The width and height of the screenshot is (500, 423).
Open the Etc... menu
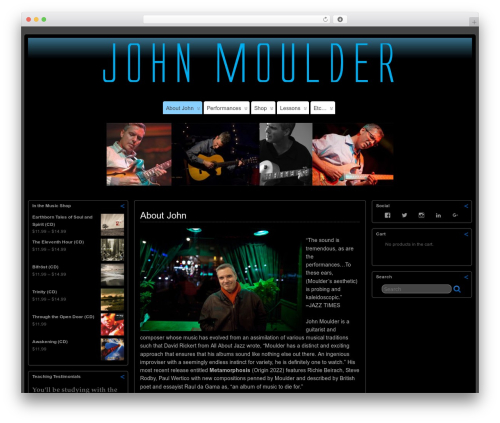(x=323, y=108)
